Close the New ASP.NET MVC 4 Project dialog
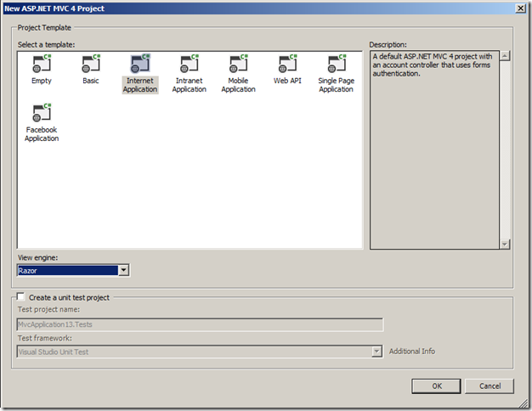Viewport: 532px width, 411px height. coord(520,8)
